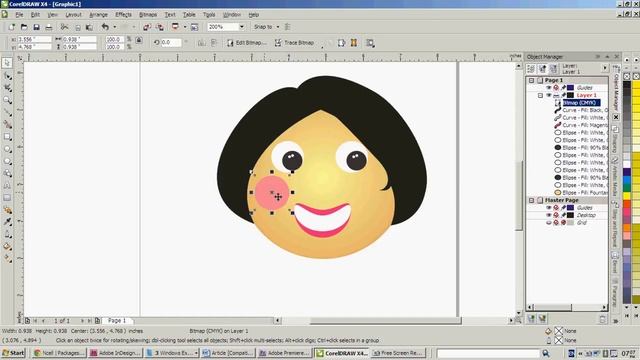Select the Shape tool in toolbox
This screenshot has width=640, height=360.
click(x=7, y=76)
